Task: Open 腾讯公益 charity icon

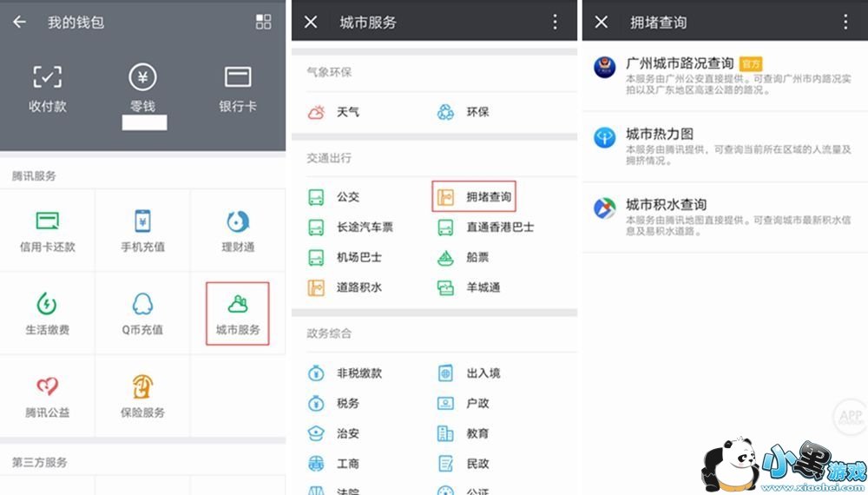Action: click(48, 396)
